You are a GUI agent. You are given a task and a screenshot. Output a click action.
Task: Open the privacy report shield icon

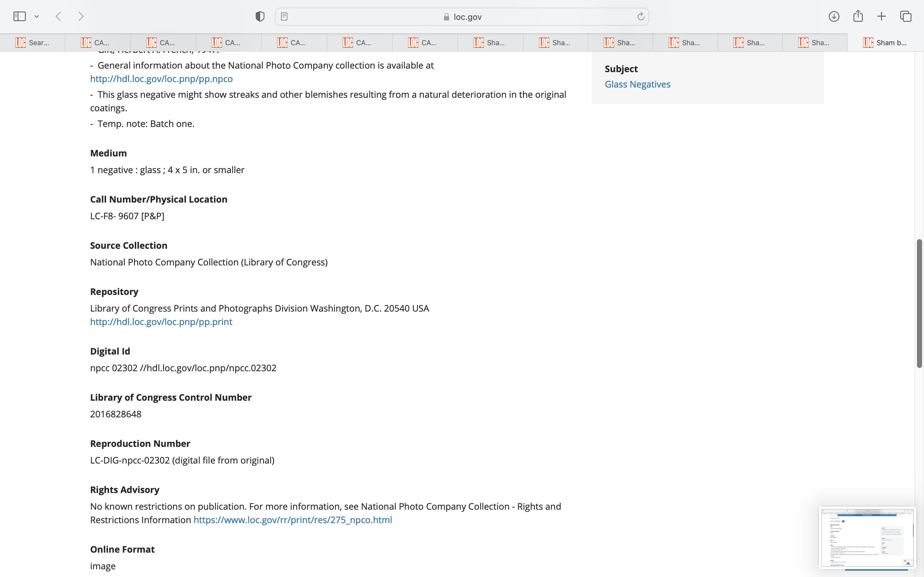[x=260, y=16]
